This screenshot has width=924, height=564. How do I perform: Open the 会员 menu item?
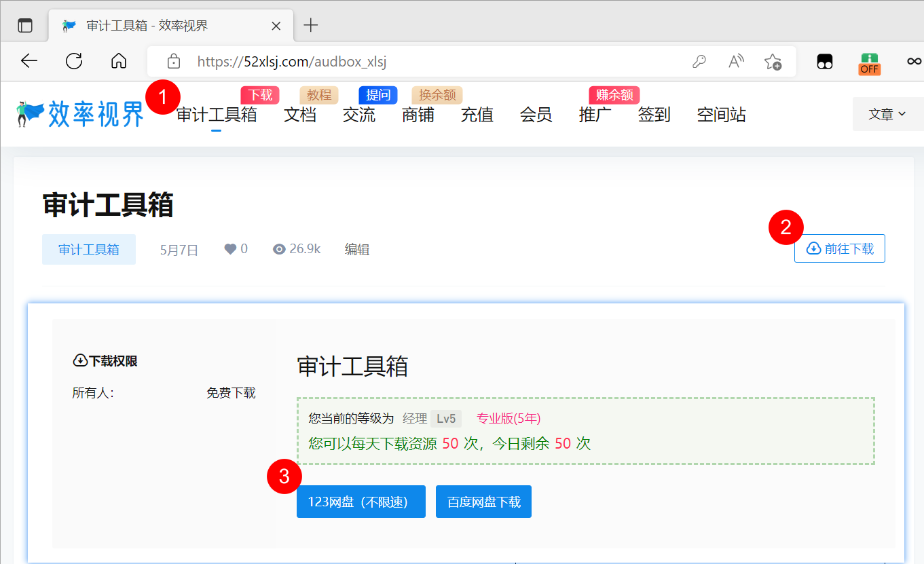pyautogui.click(x=536, y=115)
